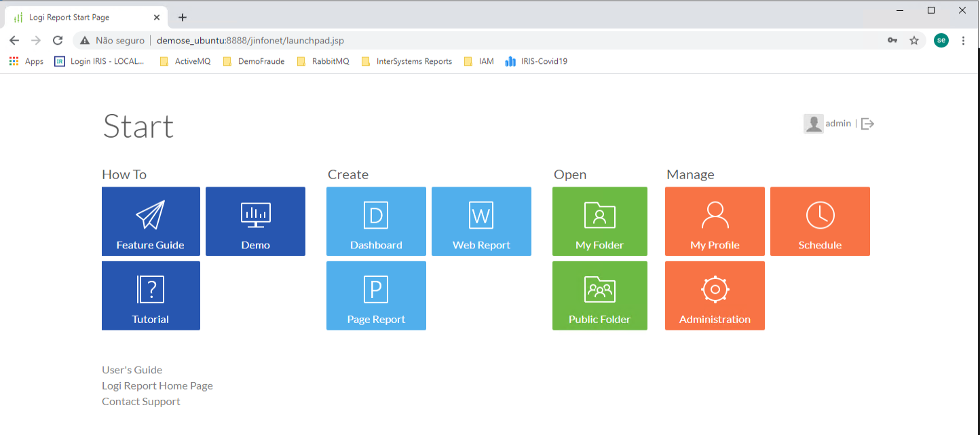Open a new browser tab

(183, 18)
